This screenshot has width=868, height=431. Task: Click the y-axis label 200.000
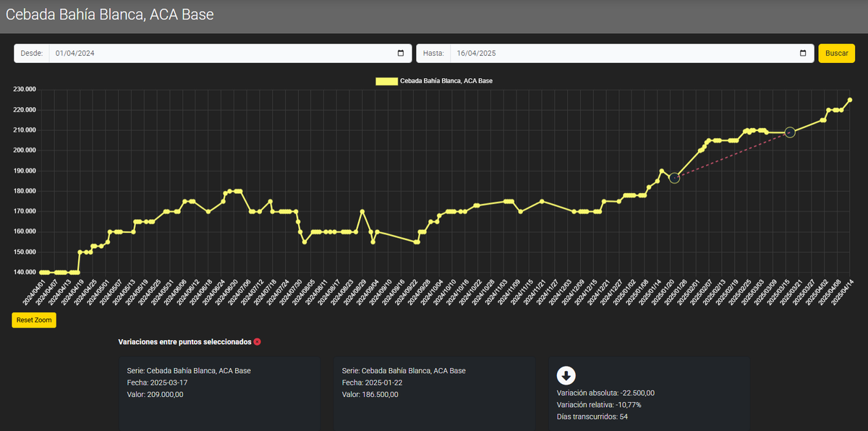tap(25, 150)
